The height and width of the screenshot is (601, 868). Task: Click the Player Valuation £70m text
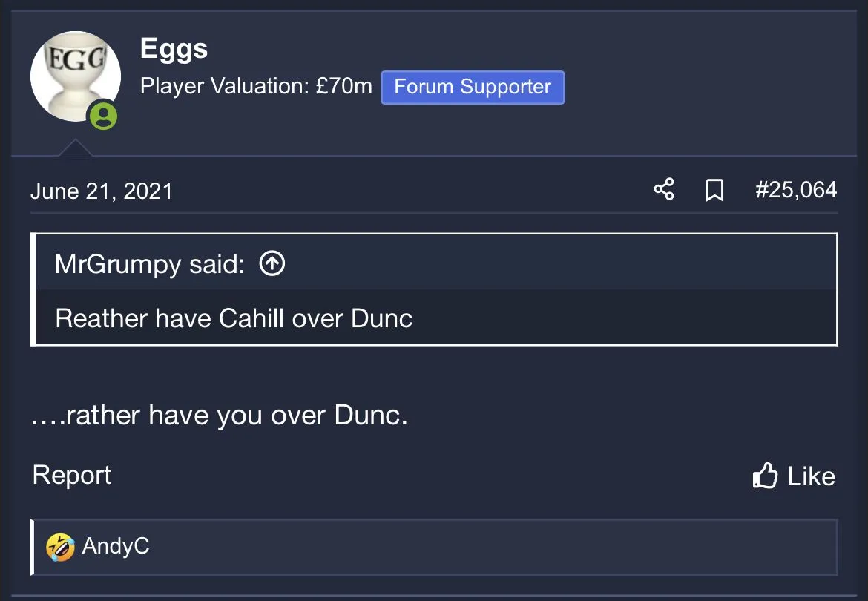click(x=256, y=87)
